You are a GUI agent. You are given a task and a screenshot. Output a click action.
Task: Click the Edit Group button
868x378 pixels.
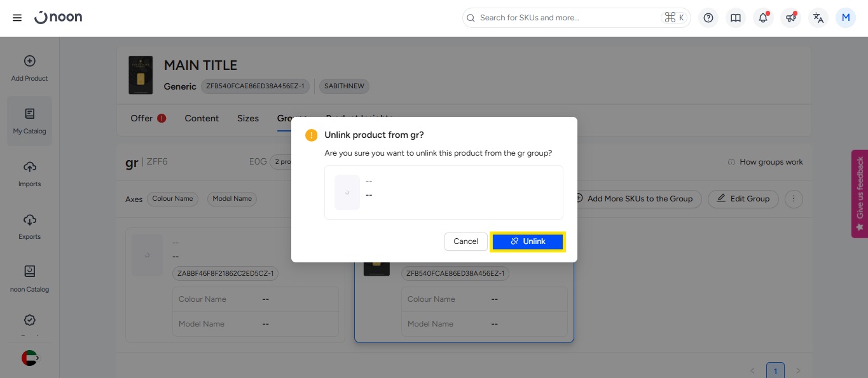[743, 199]
